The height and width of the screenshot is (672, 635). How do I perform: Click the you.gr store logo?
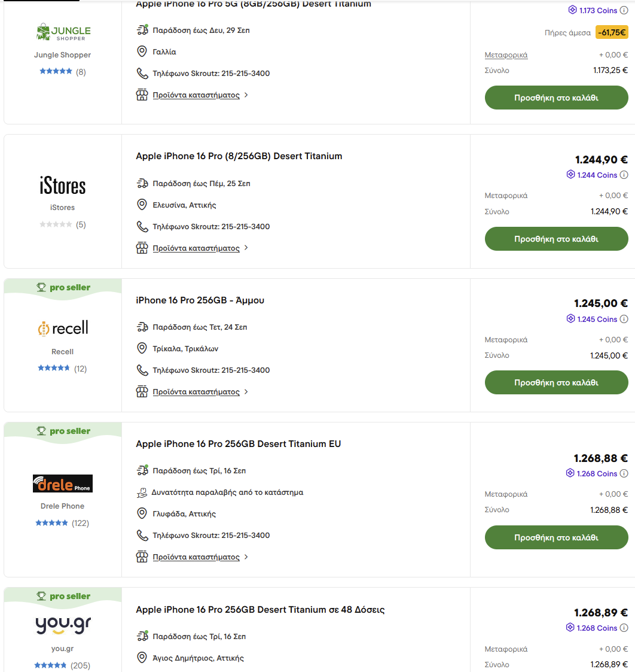63,625
